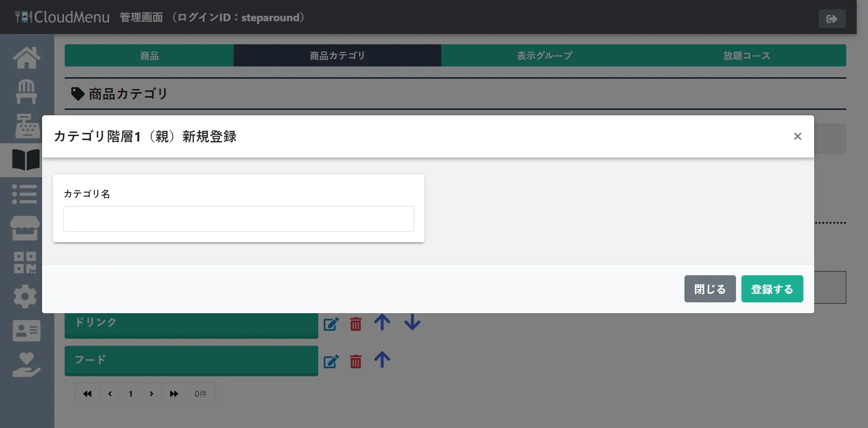Viewport: 868px width, 428px height.
Task: Switch to the 放題コース tab
Action: tap(747, 56)
